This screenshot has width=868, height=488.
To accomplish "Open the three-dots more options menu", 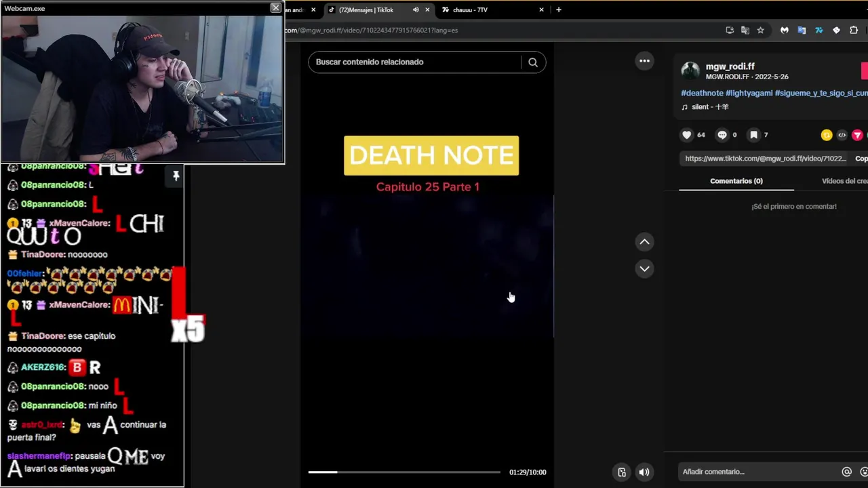I will (x=644, y=61).
